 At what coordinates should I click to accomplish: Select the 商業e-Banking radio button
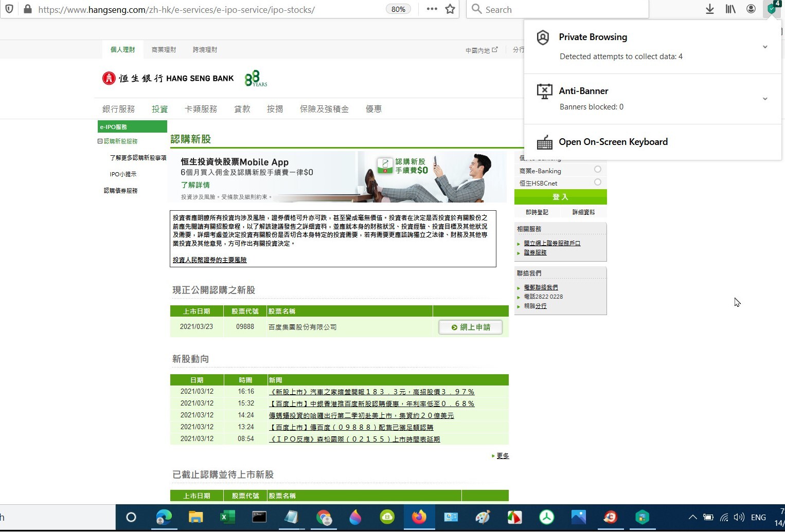click(x=597, y=169)
